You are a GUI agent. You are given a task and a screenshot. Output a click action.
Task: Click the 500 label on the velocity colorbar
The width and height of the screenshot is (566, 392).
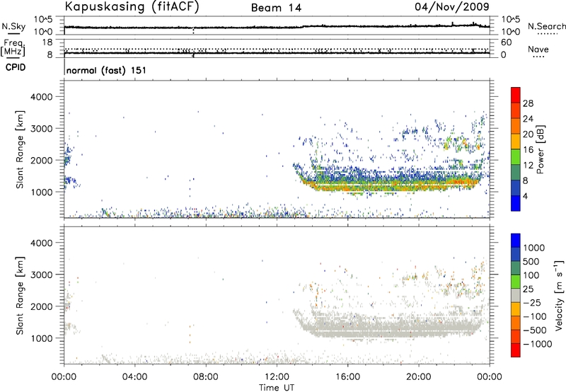[x=531, y=262]
